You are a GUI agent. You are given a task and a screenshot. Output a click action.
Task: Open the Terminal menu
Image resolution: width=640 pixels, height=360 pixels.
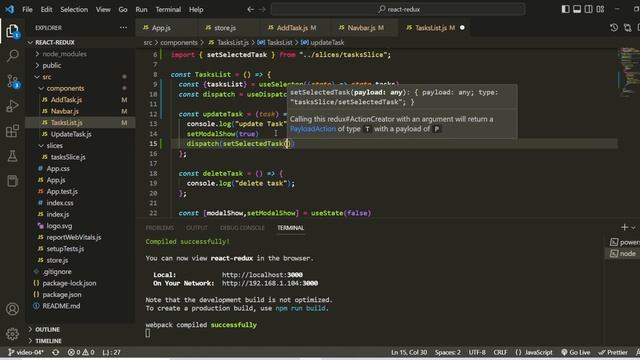(168, 9)
